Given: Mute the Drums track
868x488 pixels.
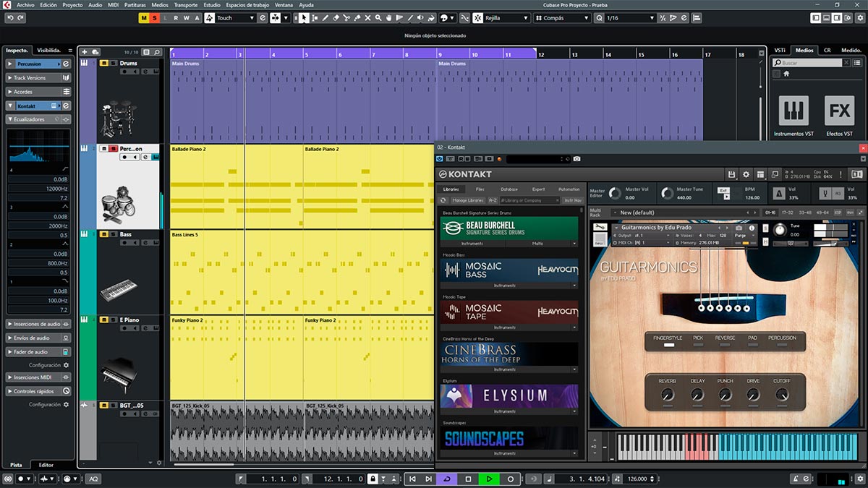Looking at the screenshot, I should tap(104, 64).
